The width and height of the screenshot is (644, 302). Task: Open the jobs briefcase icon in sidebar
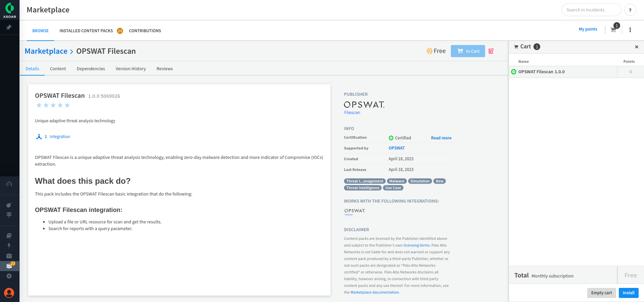(9, 256)
